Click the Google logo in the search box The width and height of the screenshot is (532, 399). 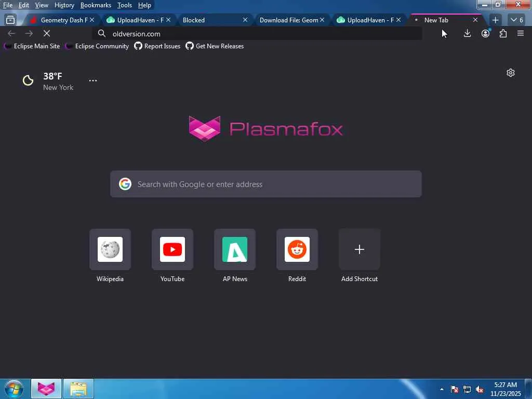point(125,184)
